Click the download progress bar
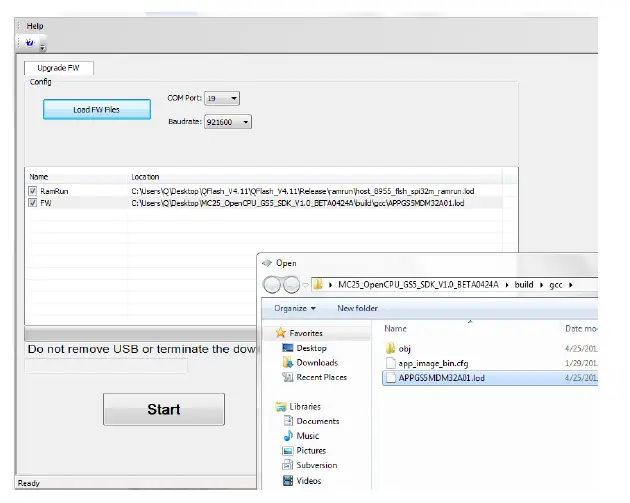The height and width of the screenshot is (503, 630). click(x=141, y=333)
